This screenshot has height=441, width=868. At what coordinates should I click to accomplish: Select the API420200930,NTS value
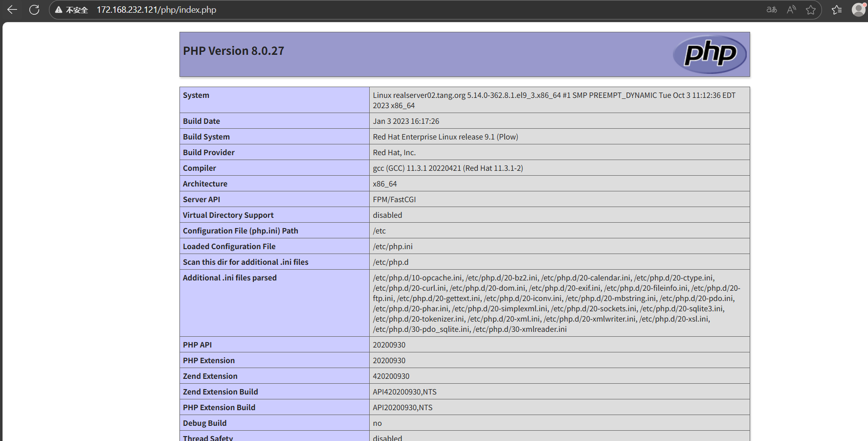pyautogui.click(x=405, y=392)
